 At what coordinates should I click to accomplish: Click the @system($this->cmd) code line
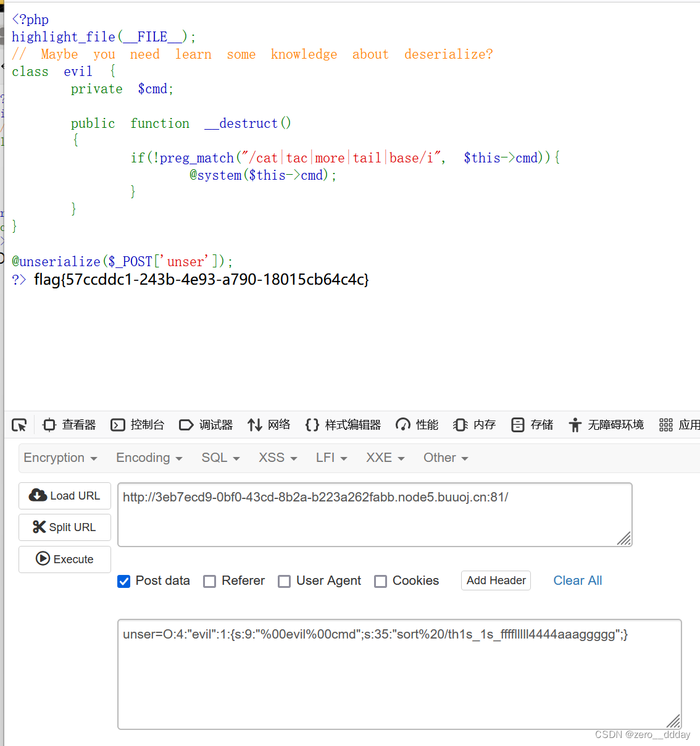pyautogui.click(x=263, y=175)
